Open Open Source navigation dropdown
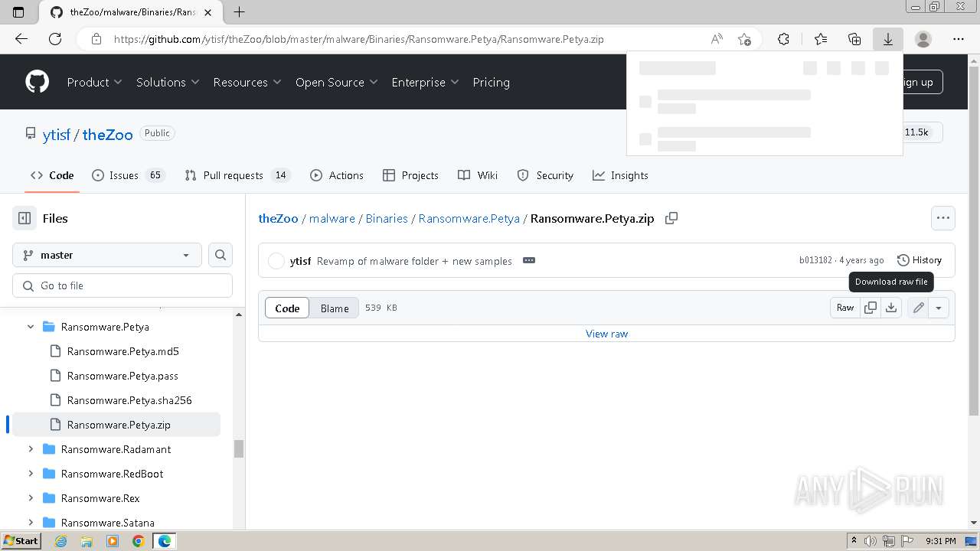Screen dimensions: 980x551 [337, 82]
